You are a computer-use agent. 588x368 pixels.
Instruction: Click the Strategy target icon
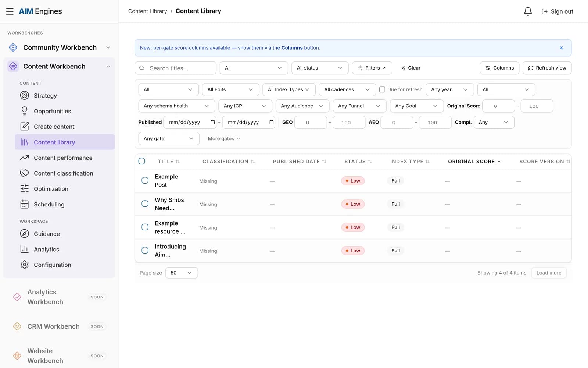(24, 96)
